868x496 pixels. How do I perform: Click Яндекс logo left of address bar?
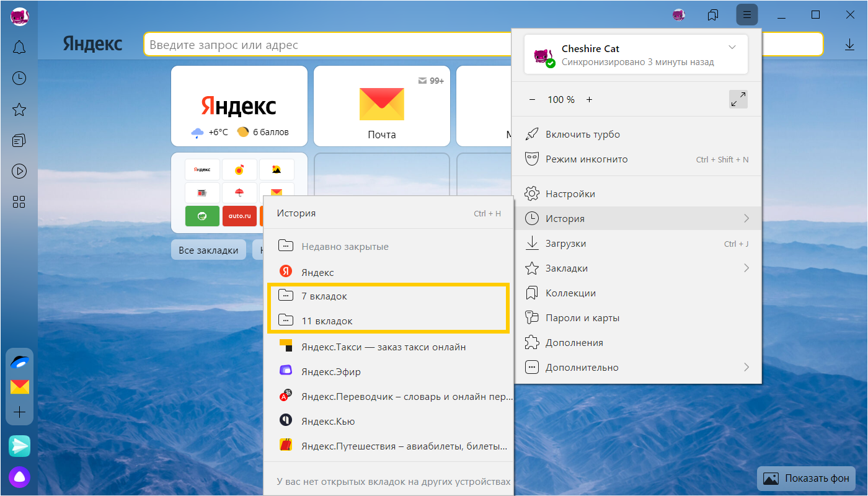coord(92,44)
